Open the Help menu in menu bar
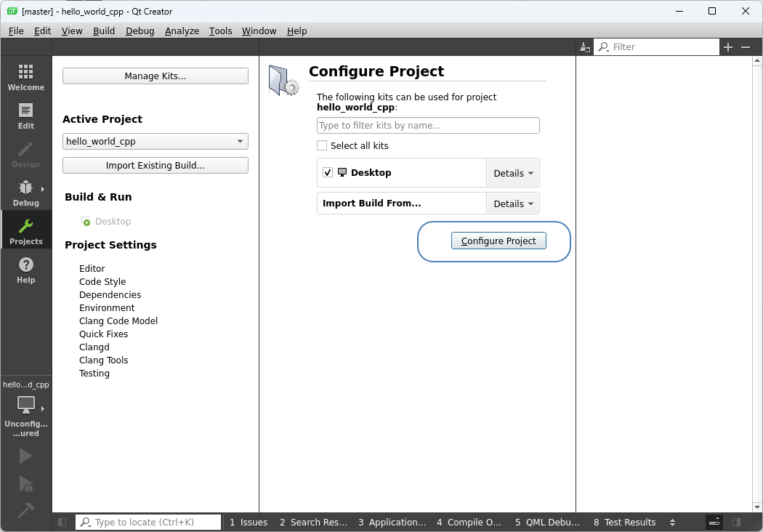This screenshot has height=532, width=763. (296, 31)
